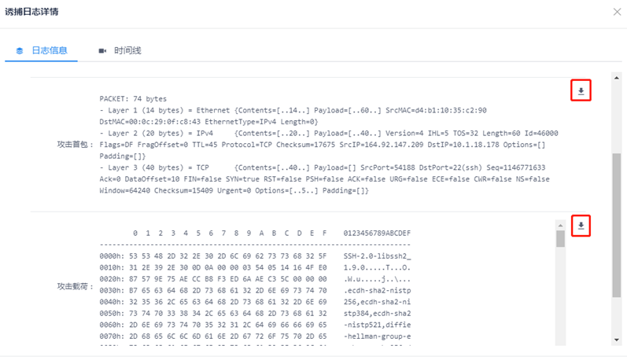This screenshot has height=364, width=627.
Task: Click the layers icon beside 日志信息
Action: point(20,50)
